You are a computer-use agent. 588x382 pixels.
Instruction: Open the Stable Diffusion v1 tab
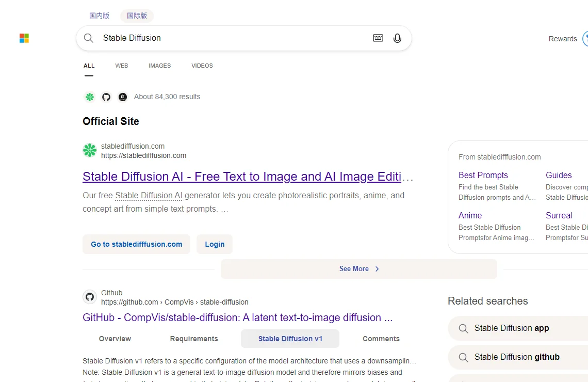click(290, 339)
